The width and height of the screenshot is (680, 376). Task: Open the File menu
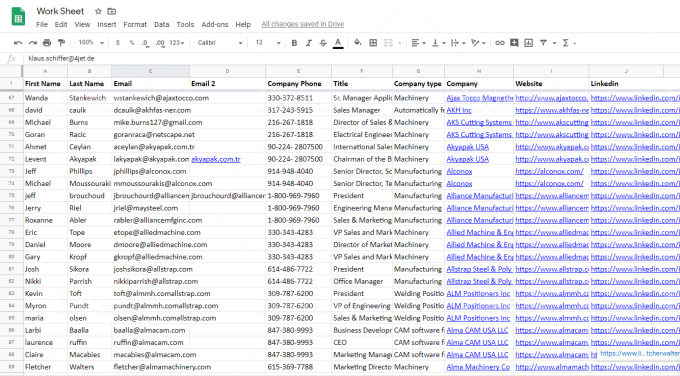click(42, 24)
